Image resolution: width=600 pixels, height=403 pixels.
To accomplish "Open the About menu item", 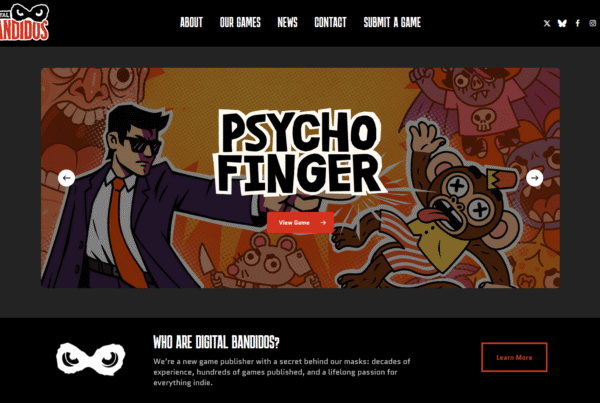I will [x=191, y=23].
